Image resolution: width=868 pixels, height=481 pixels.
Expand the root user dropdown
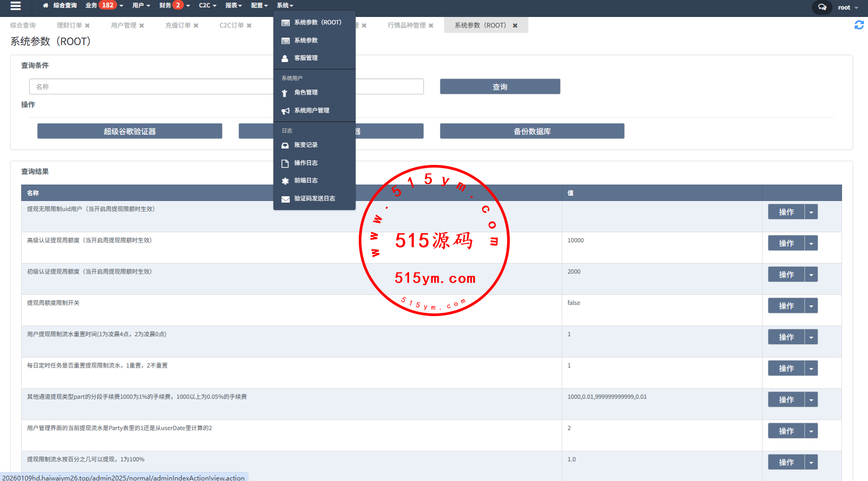(x=848, y=7)
